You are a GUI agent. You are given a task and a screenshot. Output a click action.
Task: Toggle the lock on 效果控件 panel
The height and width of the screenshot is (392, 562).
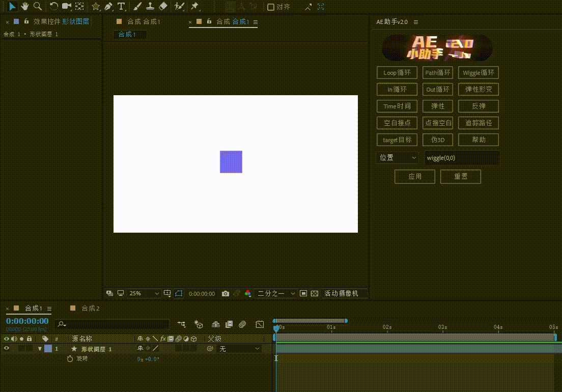tap(26, 21)
